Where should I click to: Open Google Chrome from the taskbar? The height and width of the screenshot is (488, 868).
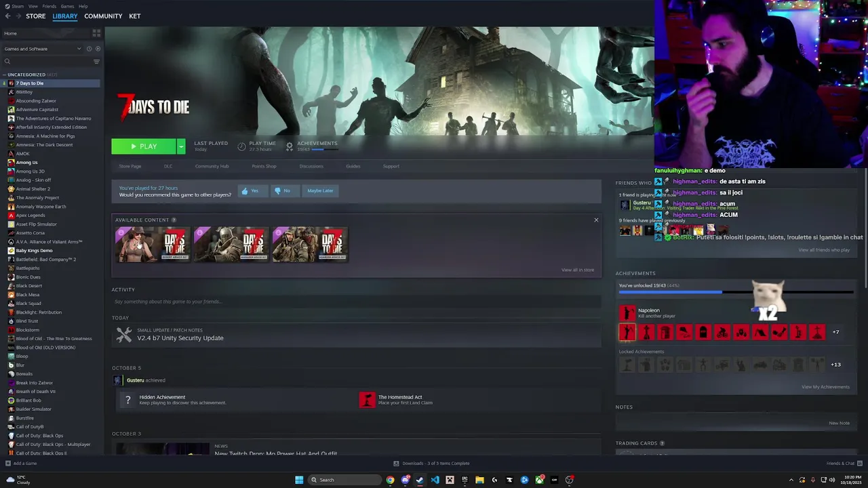(x=390, y=480)
